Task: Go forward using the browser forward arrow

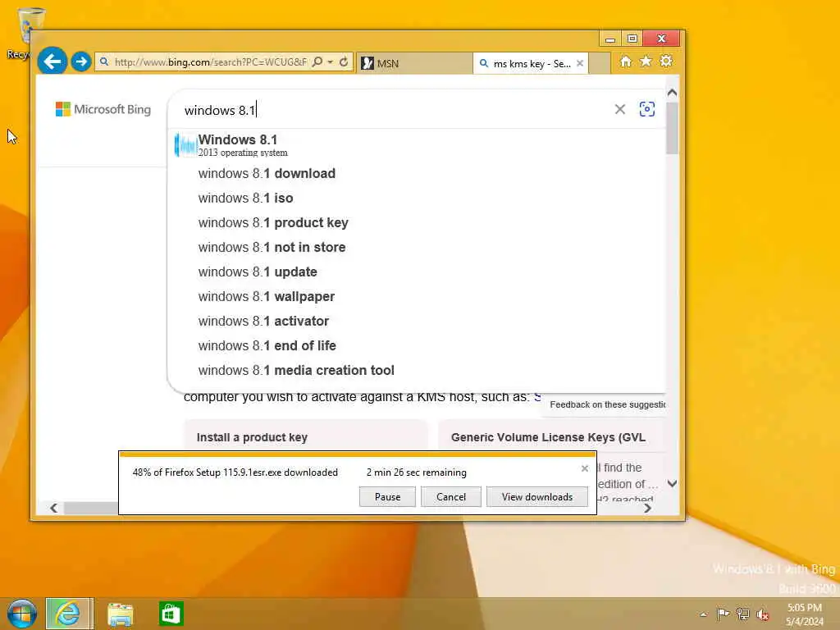Action: [x=81, y=62]
